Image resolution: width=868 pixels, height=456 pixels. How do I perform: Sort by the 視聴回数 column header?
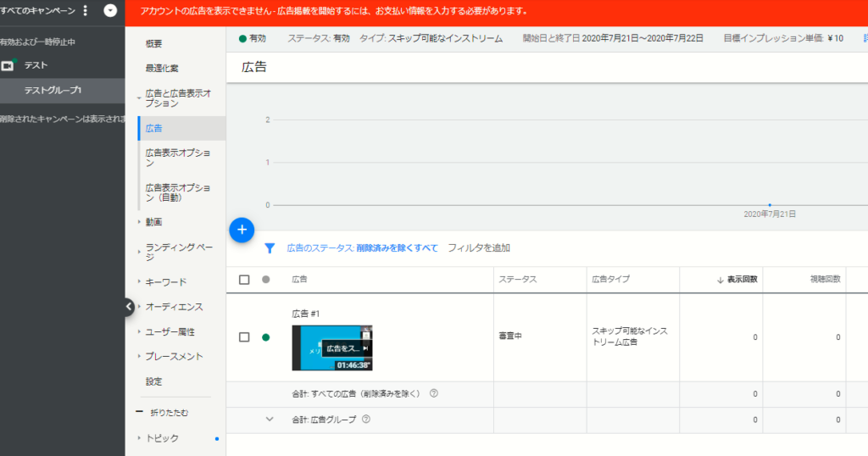pyautogui.click(x=826, y=280)
